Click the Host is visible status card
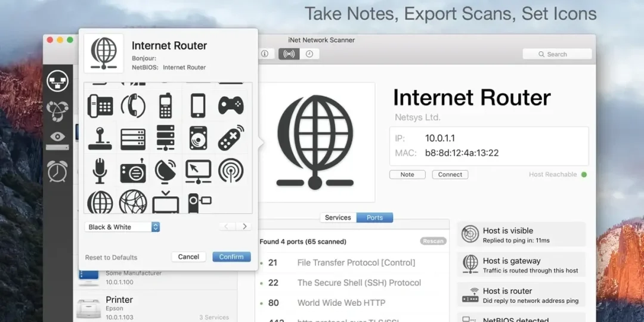Viewport: 644px width, 322px height. [521, 234]
